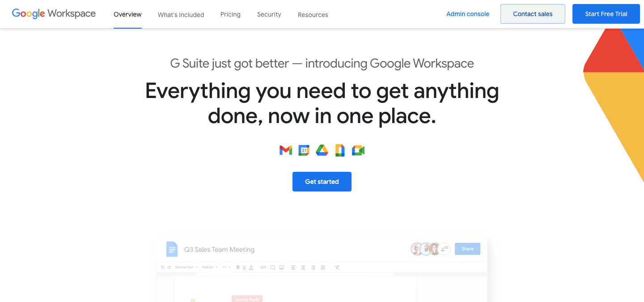
Task: Click the Share button in Docs preview
Action: [467, 249]
